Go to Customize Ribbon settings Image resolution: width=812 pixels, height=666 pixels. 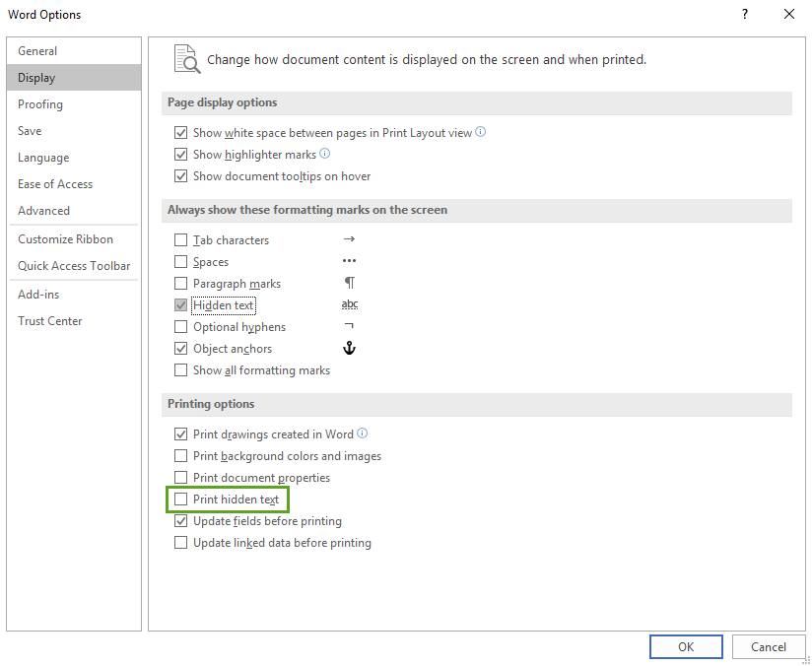click(65, 239)
